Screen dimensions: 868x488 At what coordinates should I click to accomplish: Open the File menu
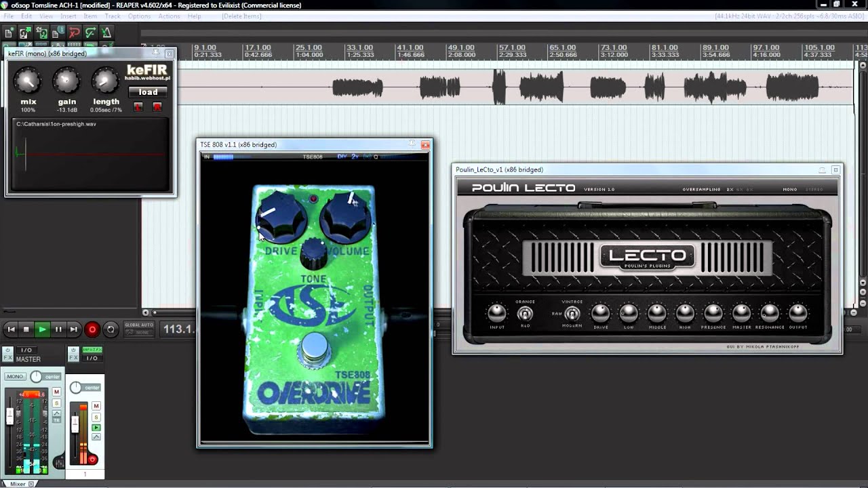pyautogui.click(x=9, y=16)
